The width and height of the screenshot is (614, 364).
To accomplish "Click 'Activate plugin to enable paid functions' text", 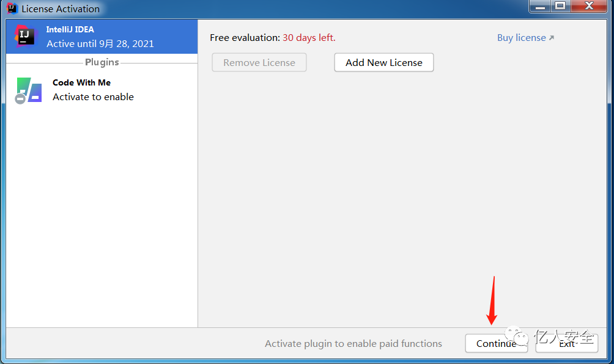I will [353, 343].
